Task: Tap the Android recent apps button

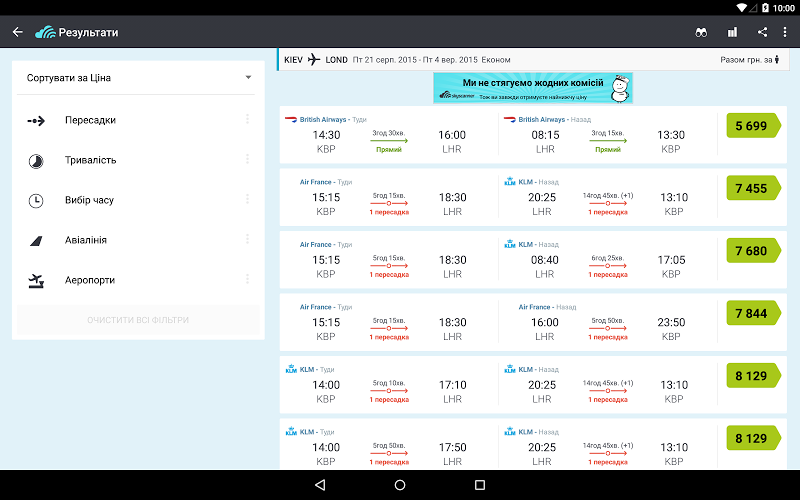Action: 480,485
